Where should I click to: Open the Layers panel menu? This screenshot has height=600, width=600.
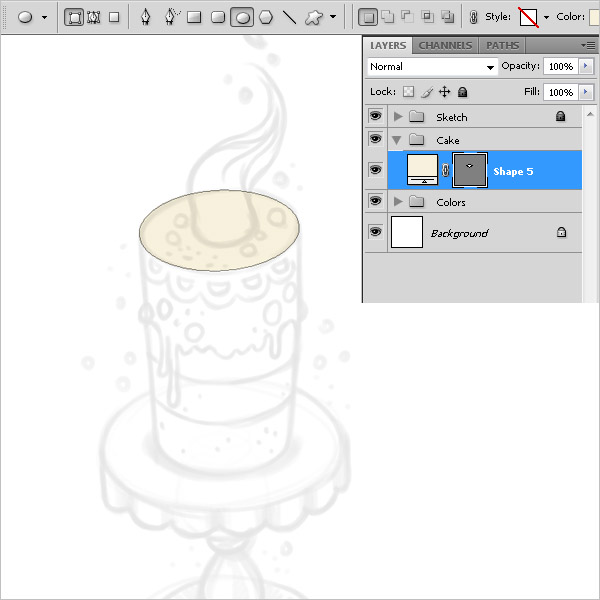(x=589, y=46)
